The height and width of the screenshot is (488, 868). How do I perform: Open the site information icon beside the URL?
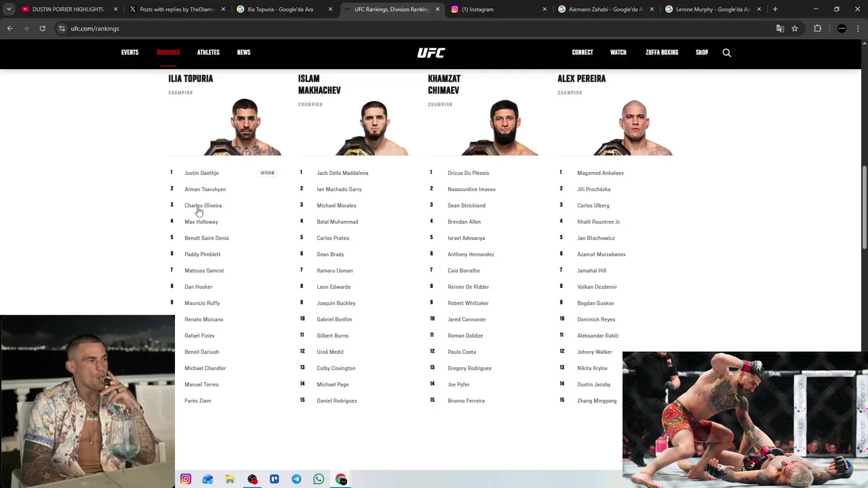point(62,28)
